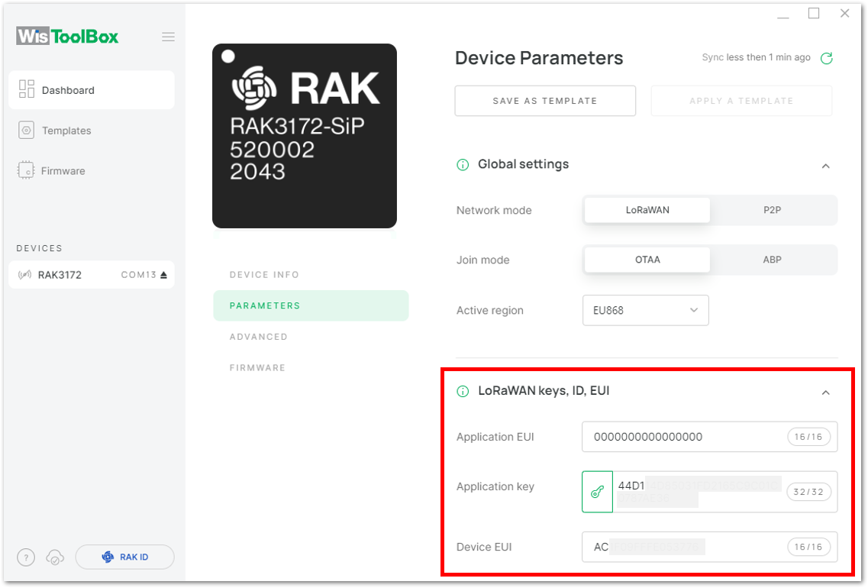
Task: Switch to the Device Info tab
Action: tap(264, 275)
